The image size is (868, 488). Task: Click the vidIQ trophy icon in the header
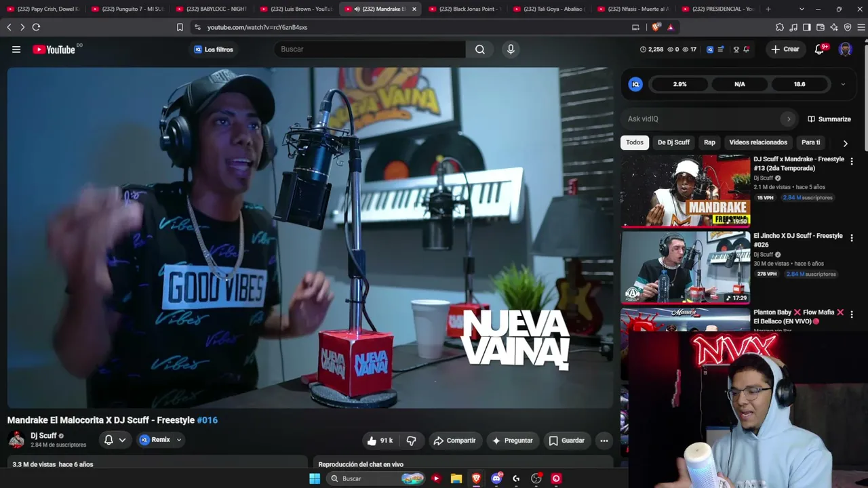pyautogui.click(x=736, y=49)
